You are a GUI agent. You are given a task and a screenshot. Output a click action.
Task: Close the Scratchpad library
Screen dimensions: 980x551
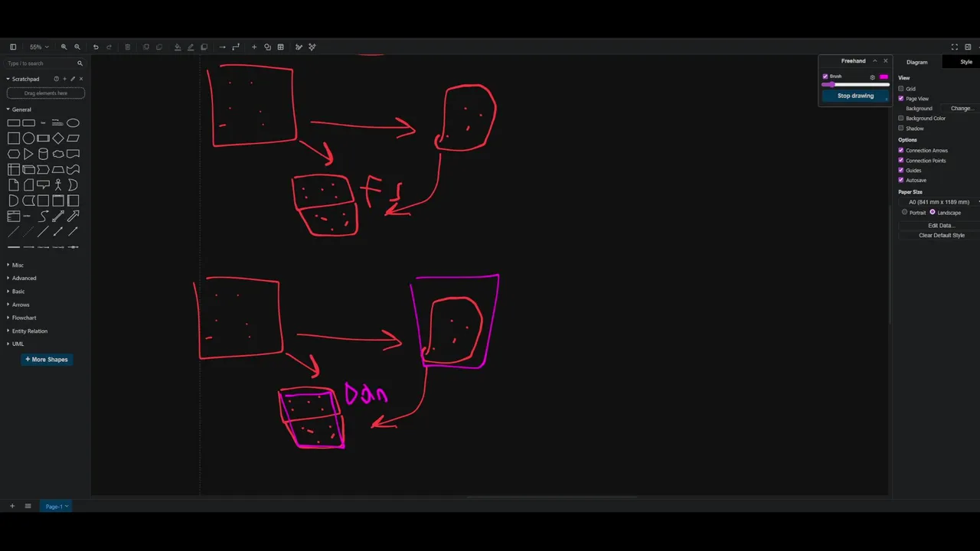pyautogui.click(x=81, y=79)
